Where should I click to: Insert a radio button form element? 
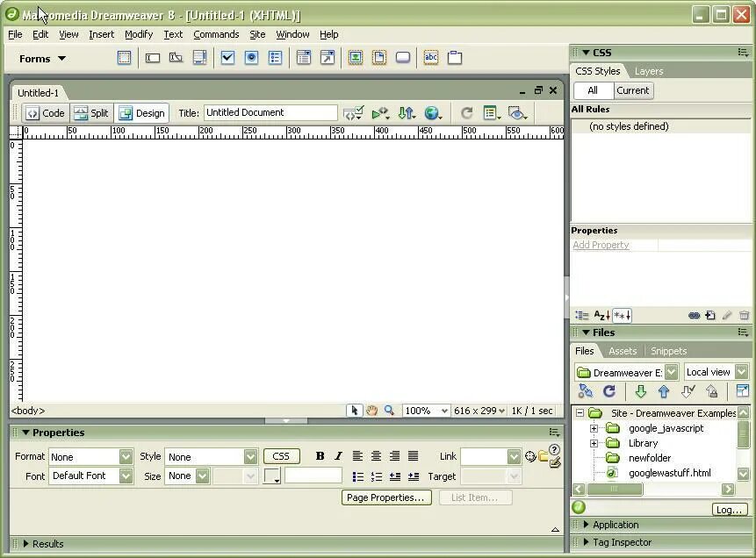[x=251, y=58]
